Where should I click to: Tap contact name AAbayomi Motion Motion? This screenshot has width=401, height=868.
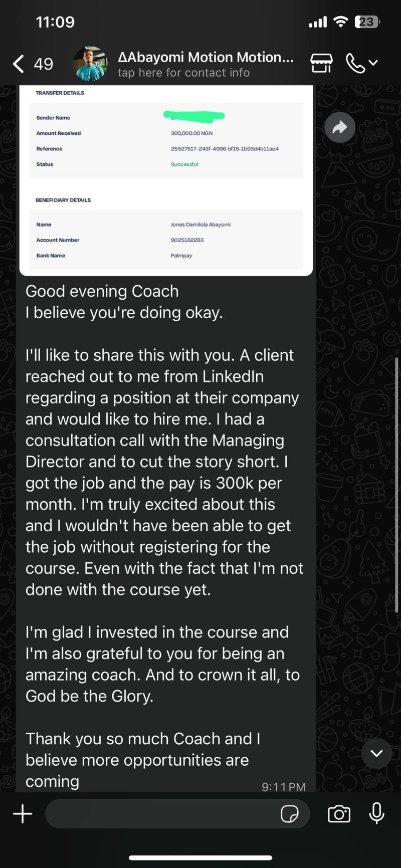[x=206, y=57]
